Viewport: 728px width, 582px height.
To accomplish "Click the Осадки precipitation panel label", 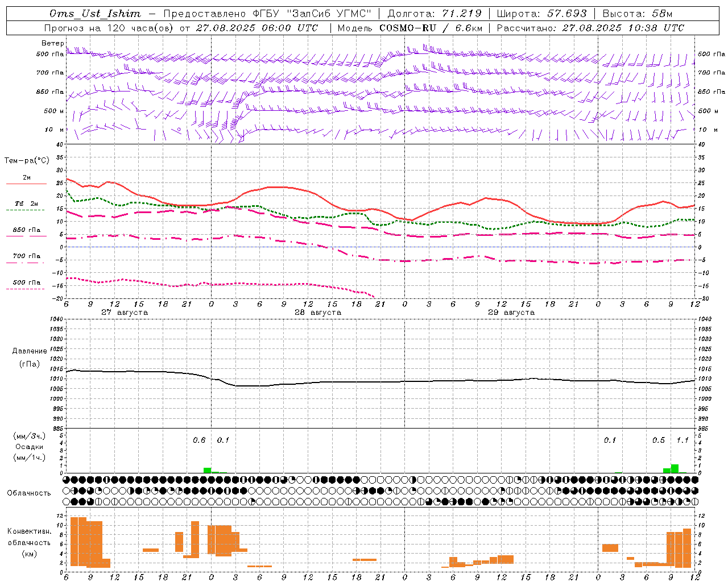I will tap(30, 447).
